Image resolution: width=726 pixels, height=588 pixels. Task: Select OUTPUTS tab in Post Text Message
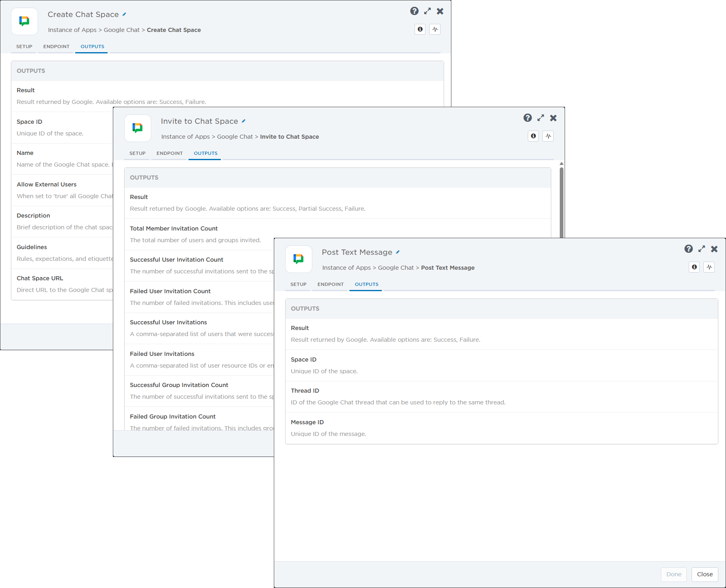[x=366, y=284]
